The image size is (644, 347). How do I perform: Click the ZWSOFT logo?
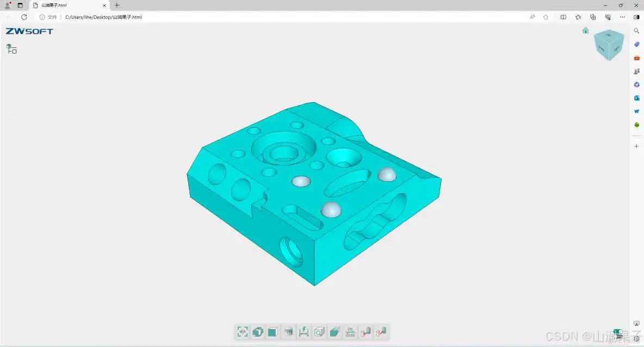[x=29, y=31]
